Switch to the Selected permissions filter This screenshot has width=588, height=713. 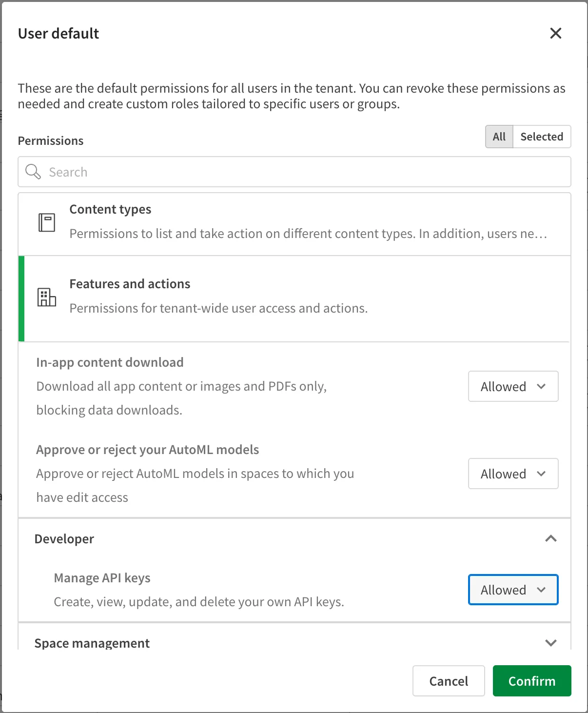542,137
